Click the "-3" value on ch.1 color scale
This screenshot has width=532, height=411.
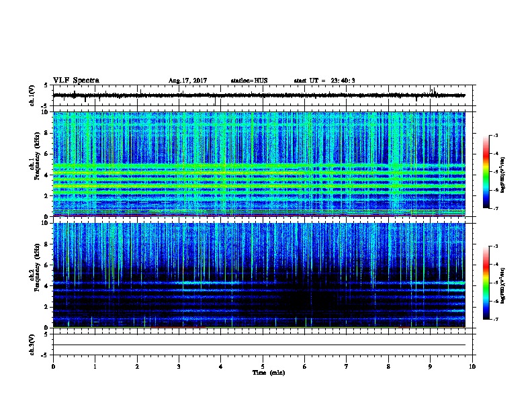click(495, 136)
